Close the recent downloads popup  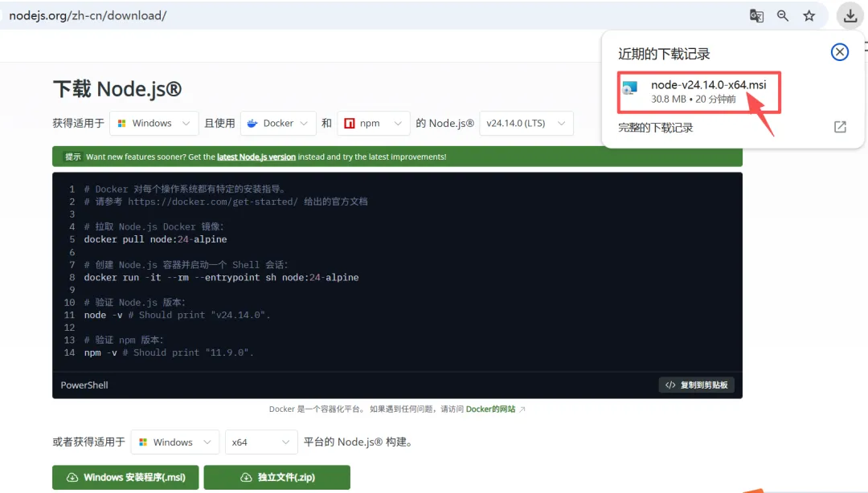tap(840, 52)
